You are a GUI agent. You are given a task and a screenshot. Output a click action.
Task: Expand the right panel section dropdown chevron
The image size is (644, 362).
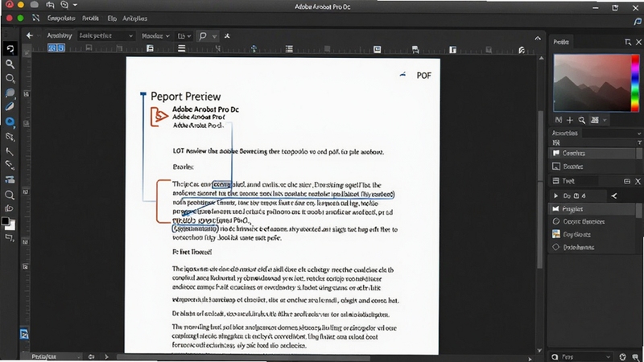tap(639, 133)
